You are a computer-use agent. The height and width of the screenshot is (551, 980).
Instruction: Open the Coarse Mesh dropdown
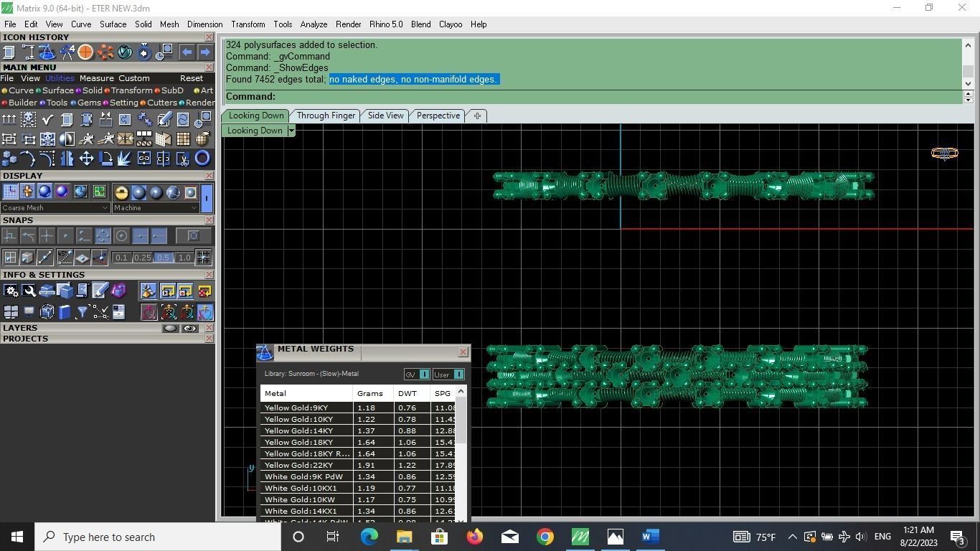pyautogui.click(x=55, y=208)
